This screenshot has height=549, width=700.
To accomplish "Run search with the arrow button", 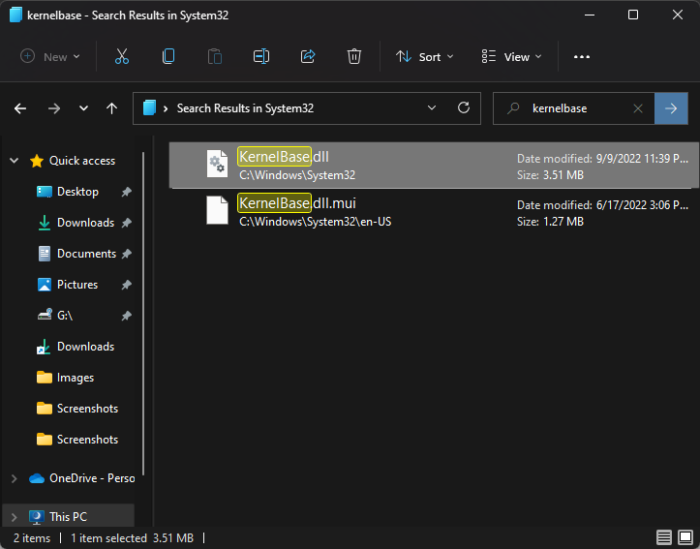I will tap(671, 108).
